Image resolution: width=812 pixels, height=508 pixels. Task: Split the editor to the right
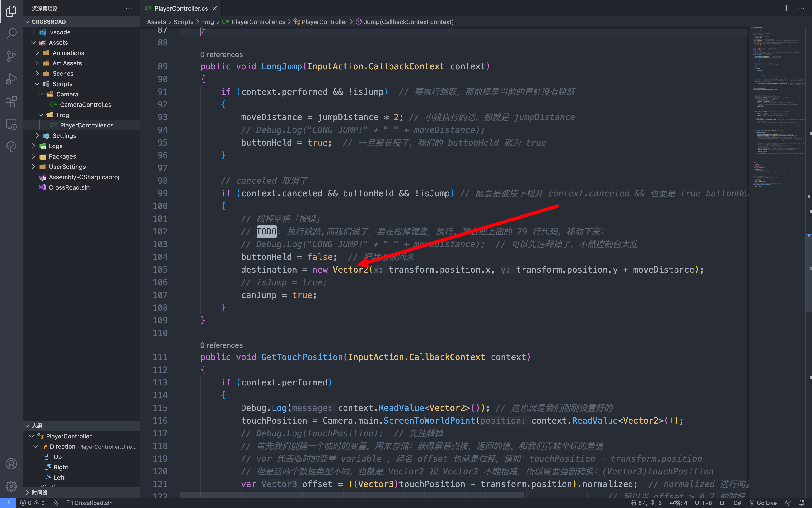pos(789,8)
